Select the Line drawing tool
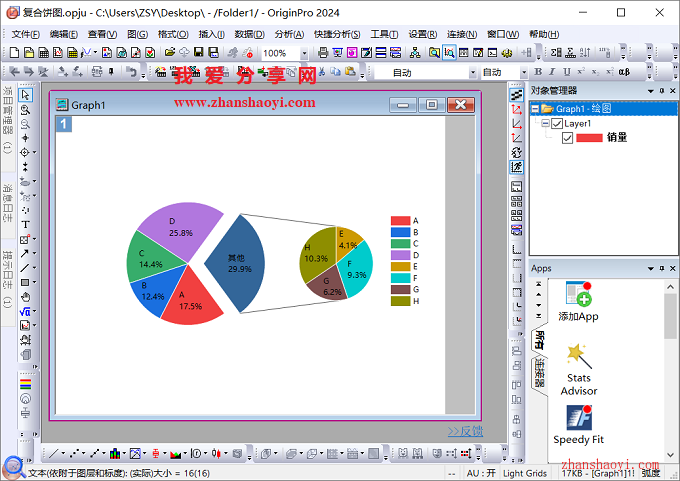680x481 pixels. point(25,268)
